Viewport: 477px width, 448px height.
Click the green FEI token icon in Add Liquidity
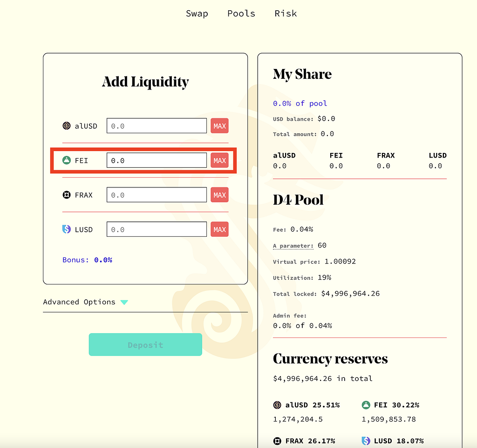coord(66,160)
